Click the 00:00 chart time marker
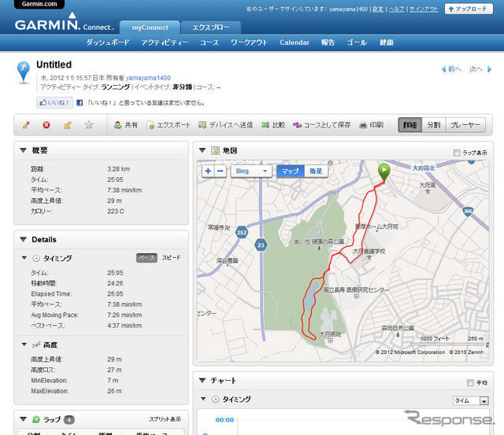Screen dimensions: 504x435 pyautogui.click(x=224, y=419)
